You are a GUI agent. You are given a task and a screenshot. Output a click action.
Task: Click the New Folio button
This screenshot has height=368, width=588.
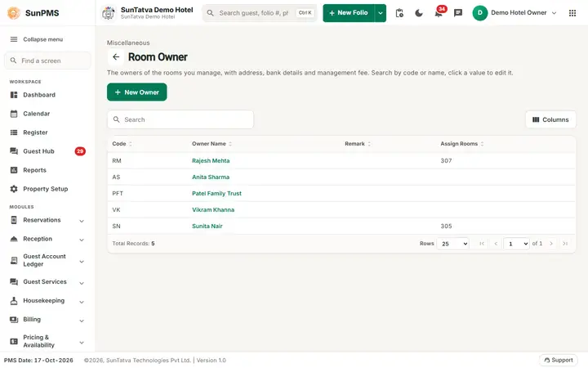349,13
